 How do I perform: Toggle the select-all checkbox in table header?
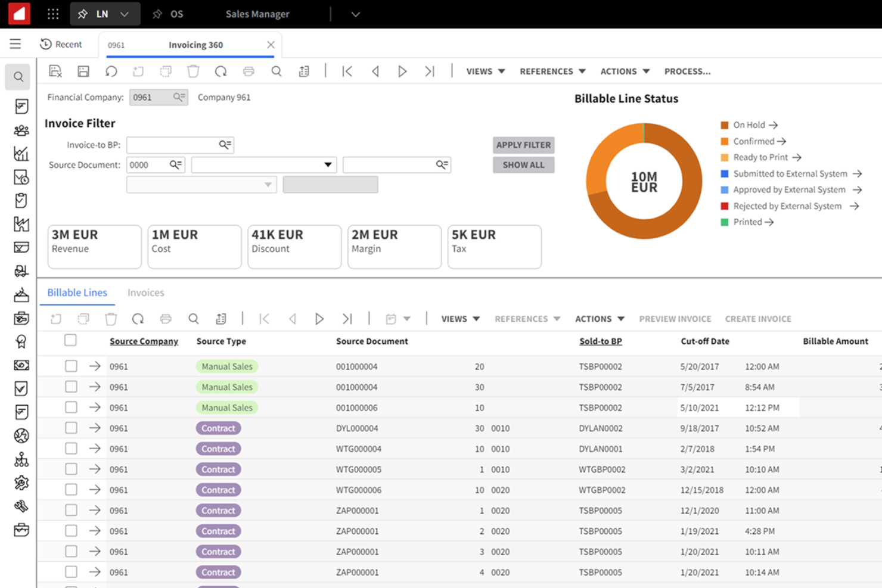point(70,340)
